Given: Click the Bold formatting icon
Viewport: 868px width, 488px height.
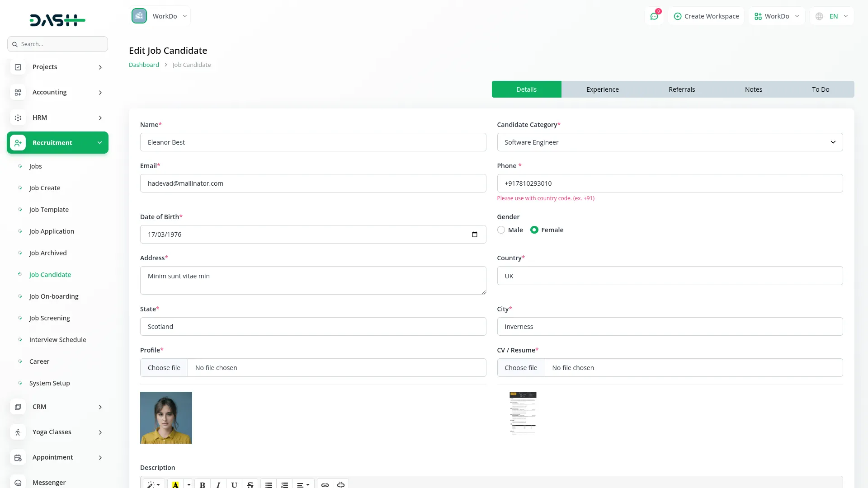Looking at the screenshot, I should click(x=202, y=484).
